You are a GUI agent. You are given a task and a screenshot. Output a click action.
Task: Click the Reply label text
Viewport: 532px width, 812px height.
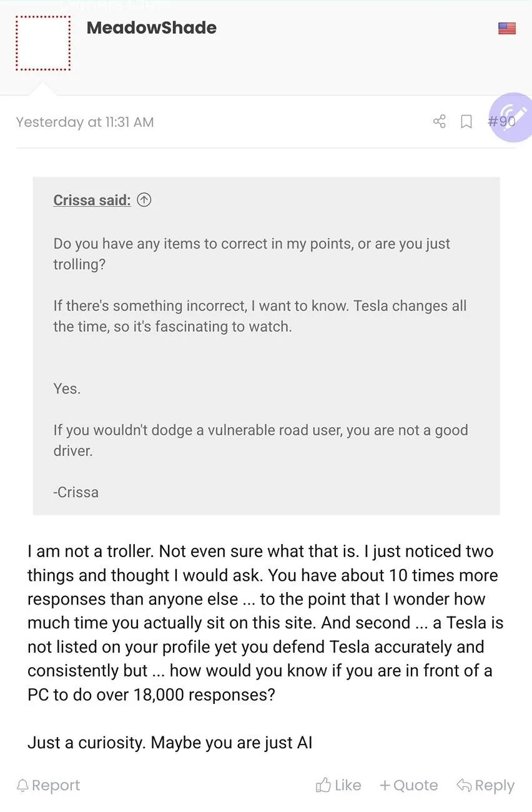(x=495, y=786)
